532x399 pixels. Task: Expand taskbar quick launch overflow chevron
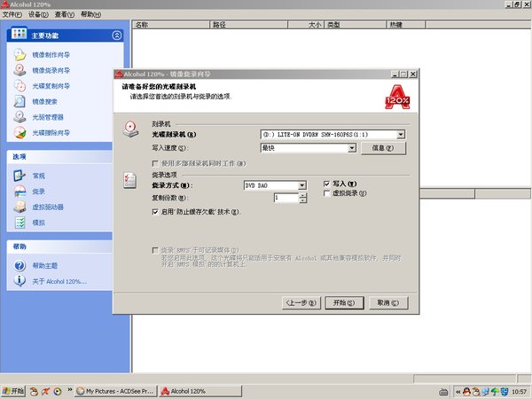(x=69, y=389)
